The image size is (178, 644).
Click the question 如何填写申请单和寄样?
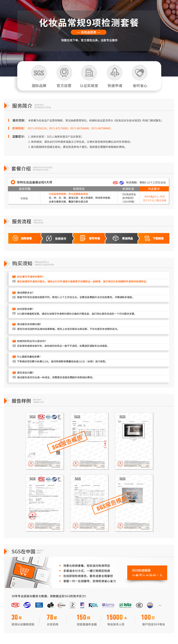tap(30, 276)
